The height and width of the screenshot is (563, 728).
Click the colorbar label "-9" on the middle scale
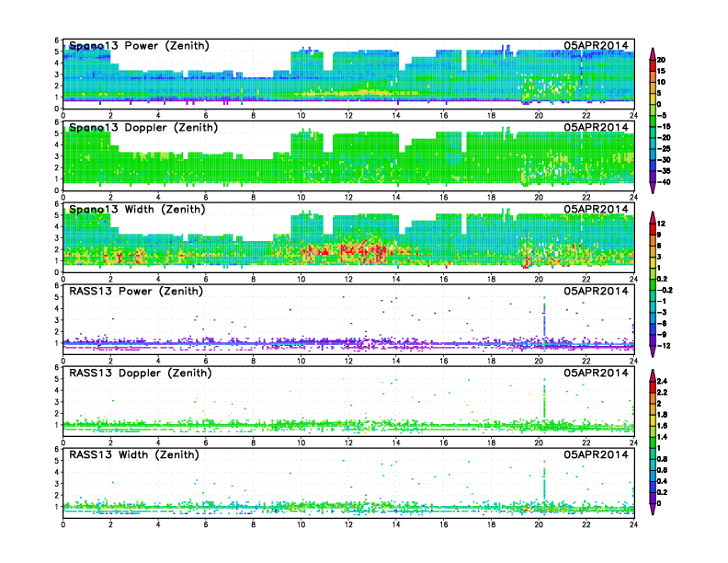pos(662,335)
